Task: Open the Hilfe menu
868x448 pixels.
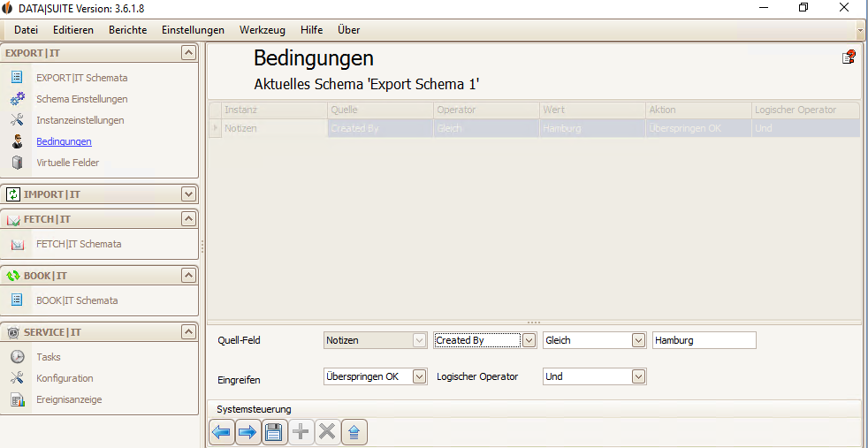Action: pyautogui.click(x=312, y=30)
